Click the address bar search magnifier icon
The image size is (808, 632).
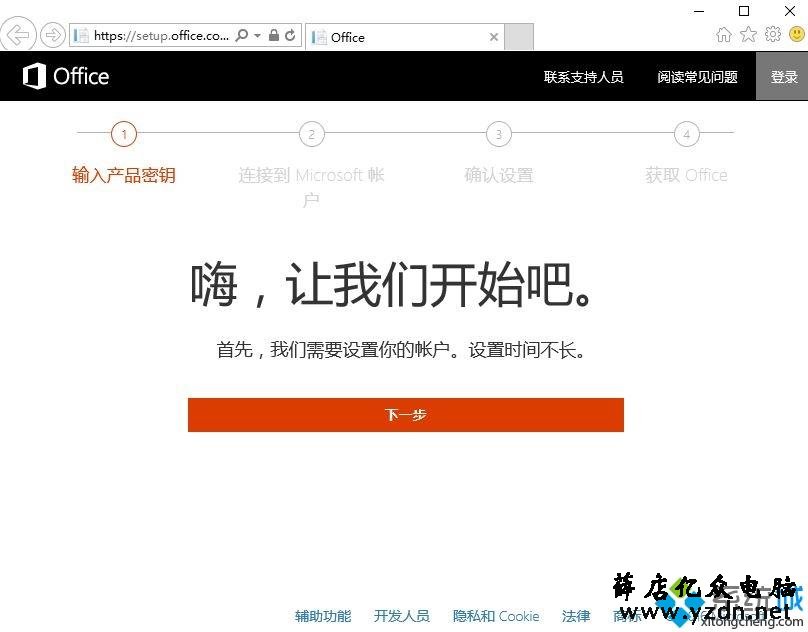pyautogui.click(x=241, y=35)
